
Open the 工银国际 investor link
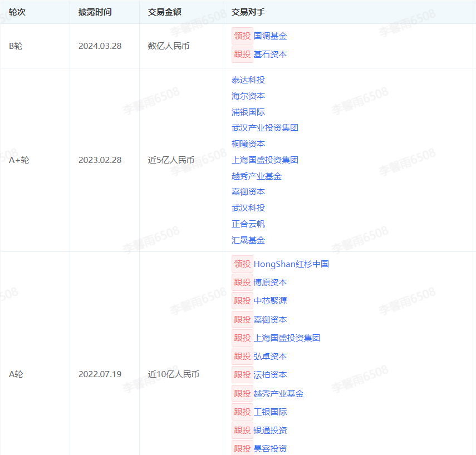coord(270,412)
